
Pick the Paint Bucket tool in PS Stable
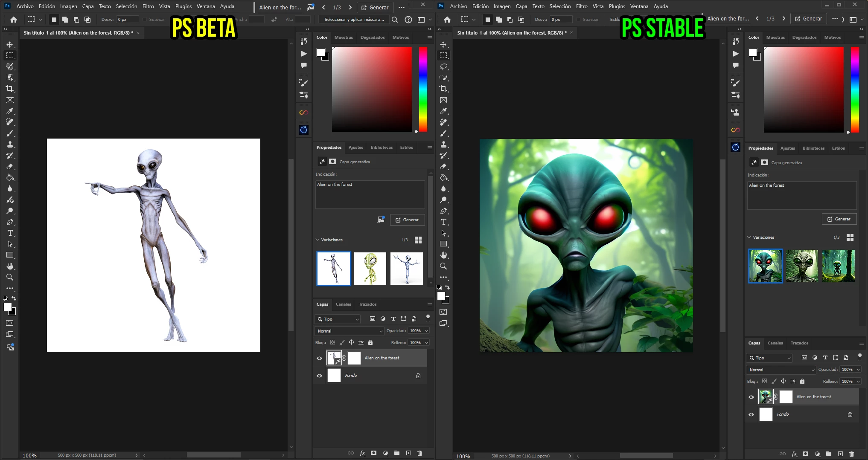coord(443,177)
